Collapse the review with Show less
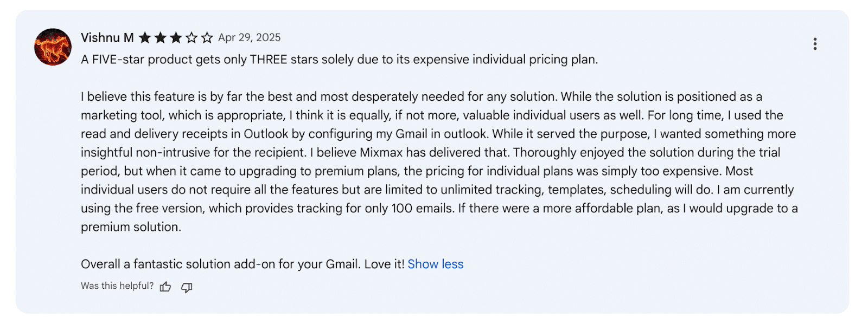Image resolution: width=868 pixels, height=324 pixels. (x=435, y=264)
